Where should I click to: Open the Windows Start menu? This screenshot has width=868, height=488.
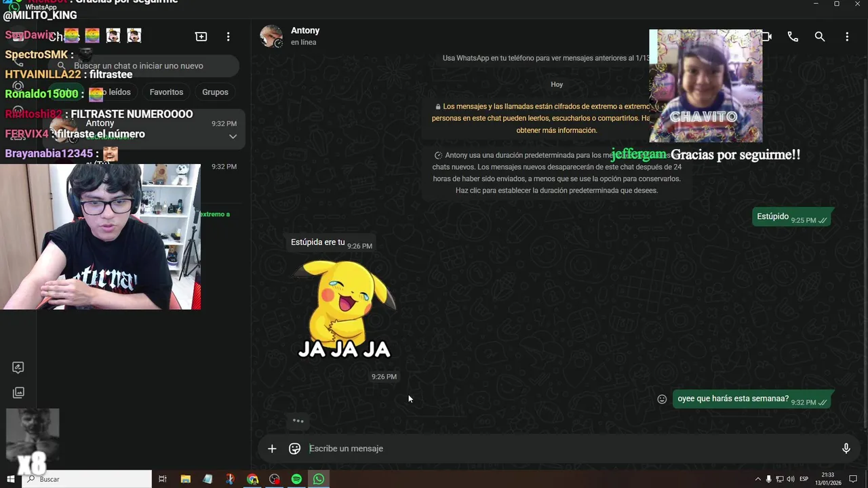click(10, 479)
